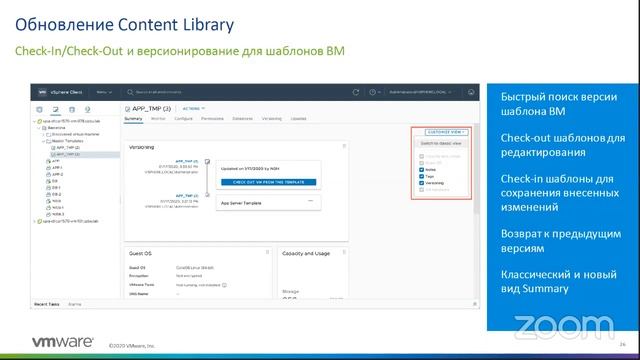Click the expand icon at Recent Tasks bar right end
Screen dimensions: 640x360
pyautogui.click(x=475, y=304)
